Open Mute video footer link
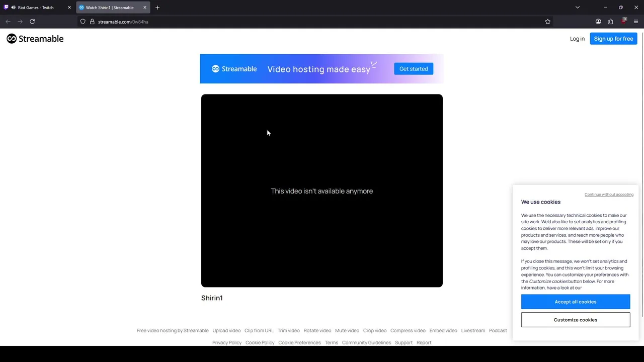 click(347, 330)
